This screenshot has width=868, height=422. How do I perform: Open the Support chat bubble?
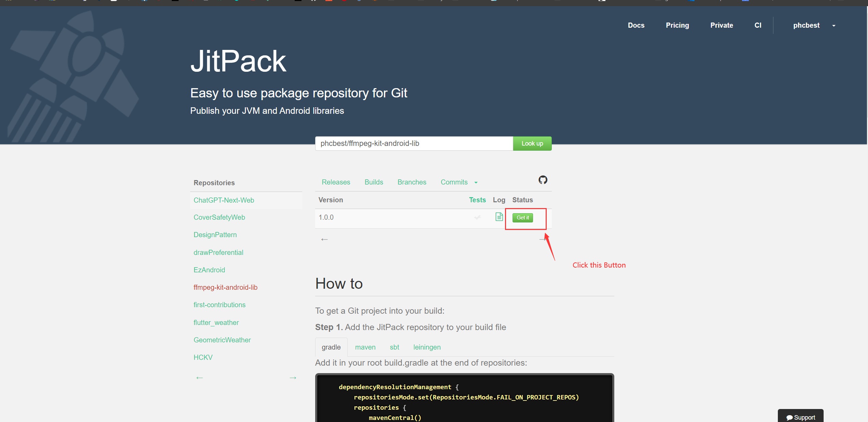click(x=800, y=417)
